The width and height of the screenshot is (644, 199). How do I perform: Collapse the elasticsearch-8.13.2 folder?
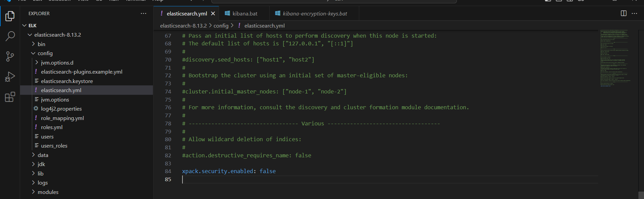30,35
